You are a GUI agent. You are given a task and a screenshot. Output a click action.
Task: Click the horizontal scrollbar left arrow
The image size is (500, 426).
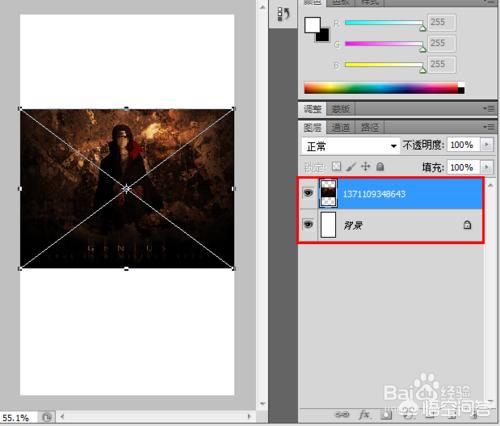pyautogui.click(x=62, y=416)
